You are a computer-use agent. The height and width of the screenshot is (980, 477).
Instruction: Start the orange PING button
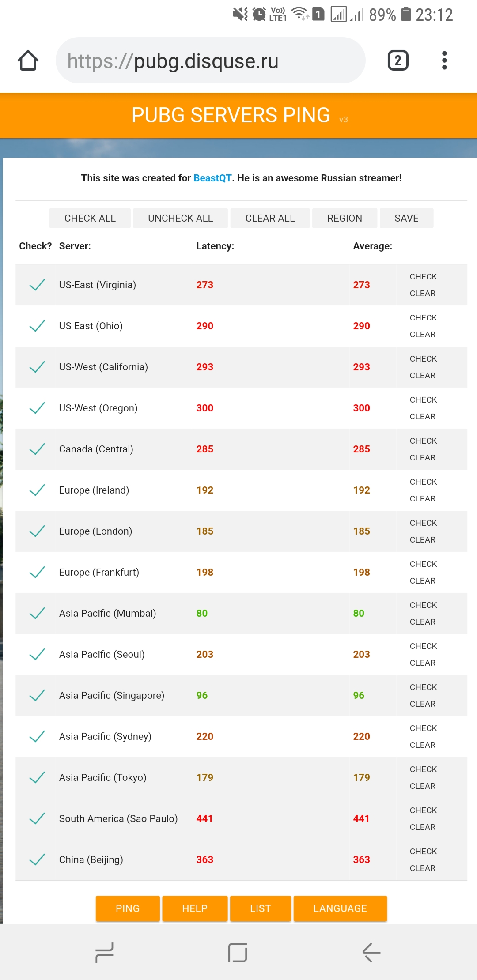(x=128, y=908)
